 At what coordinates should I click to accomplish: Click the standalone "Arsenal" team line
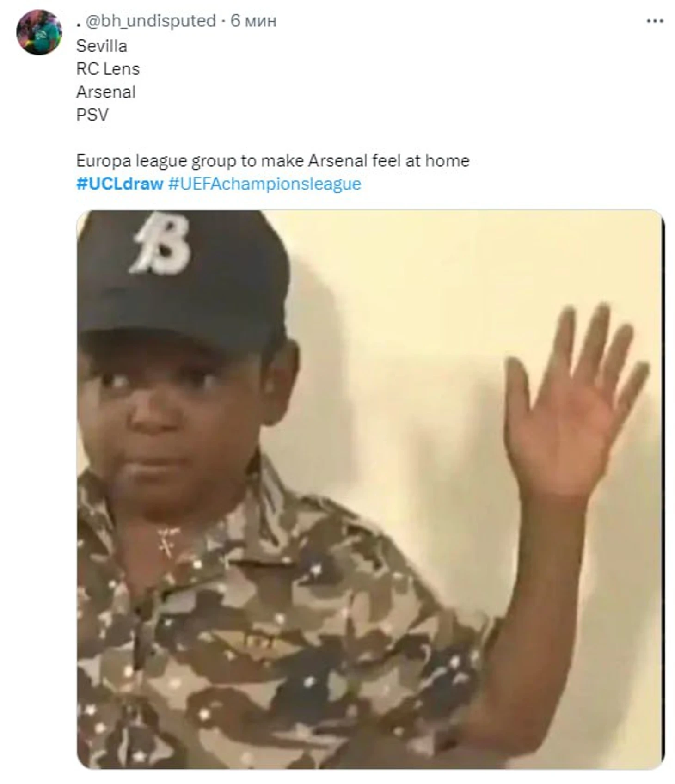106,92
